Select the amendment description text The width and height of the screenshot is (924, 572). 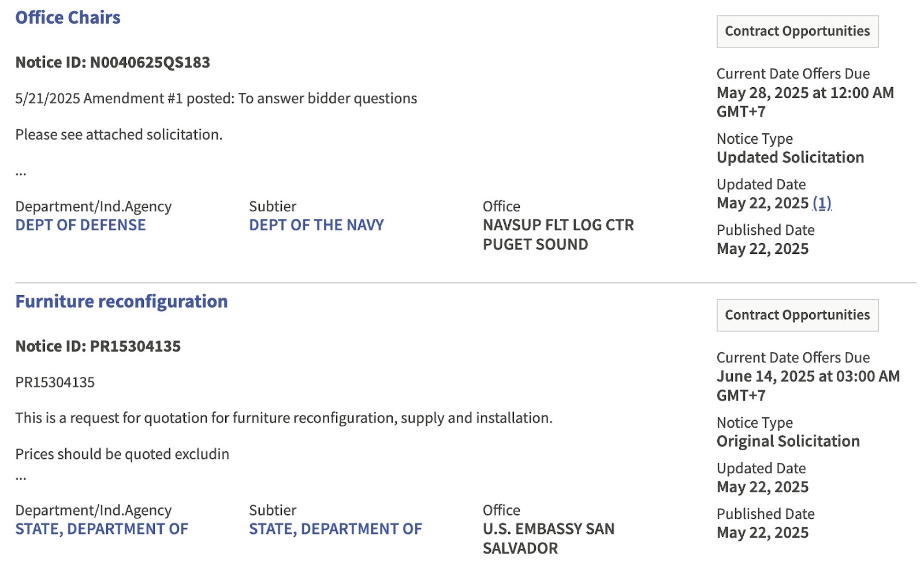(217, 98)
